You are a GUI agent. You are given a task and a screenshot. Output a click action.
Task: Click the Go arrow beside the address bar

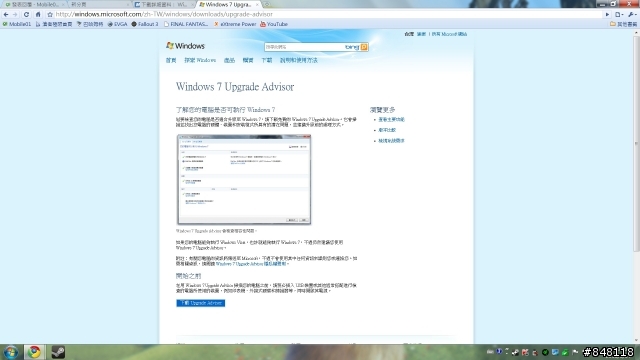pyautogui.click(x=607, y=14)
